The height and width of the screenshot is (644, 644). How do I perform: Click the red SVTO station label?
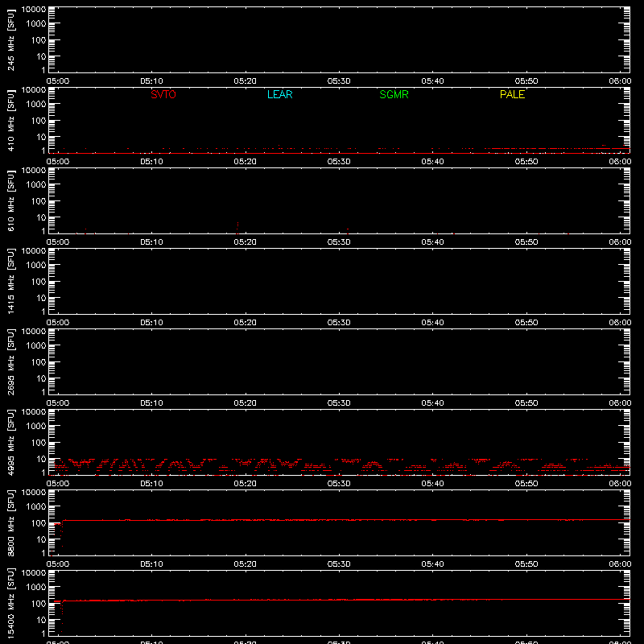tap(163, 94)
